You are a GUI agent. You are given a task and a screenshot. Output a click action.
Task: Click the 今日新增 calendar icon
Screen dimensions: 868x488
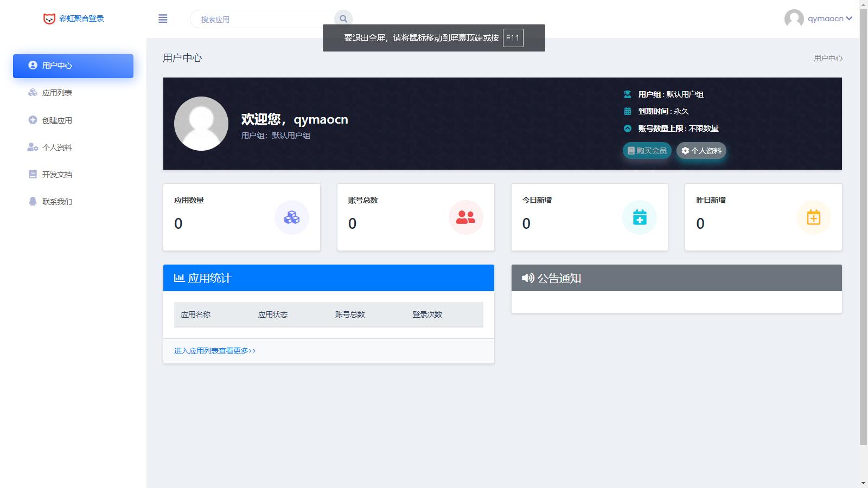click(x=640, y=217)
